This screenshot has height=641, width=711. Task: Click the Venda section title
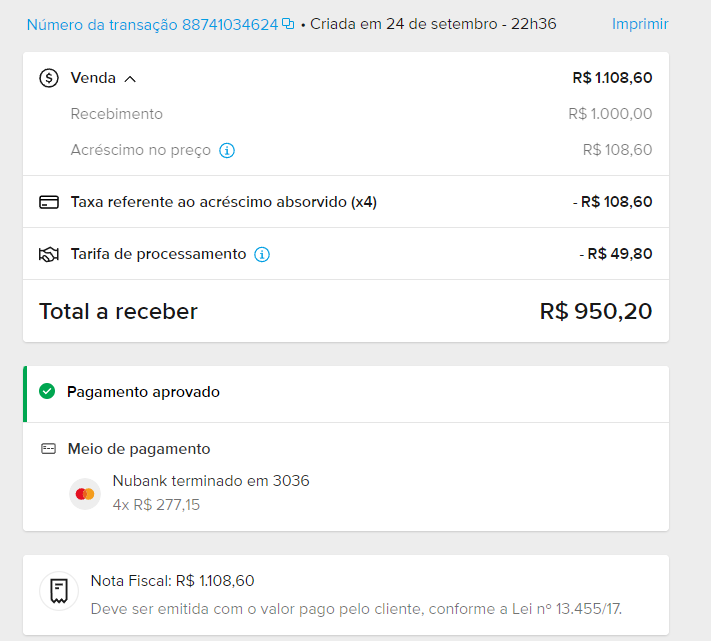coord(93,78)
